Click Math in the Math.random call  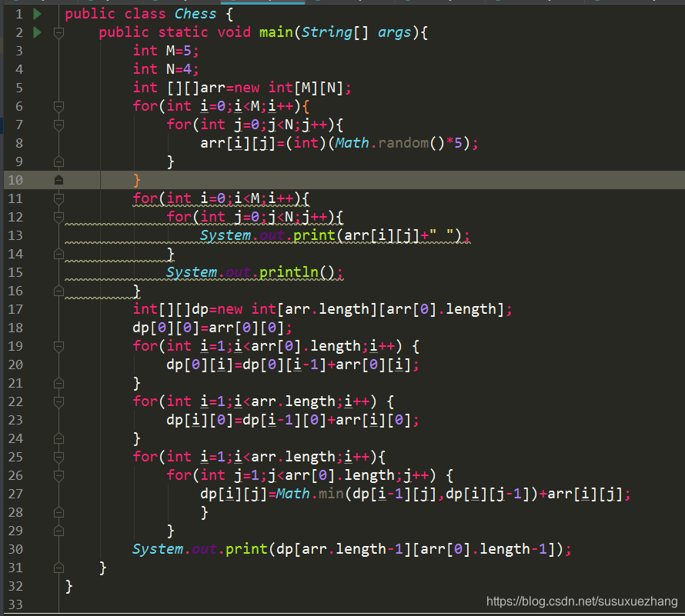click(352, 143)
